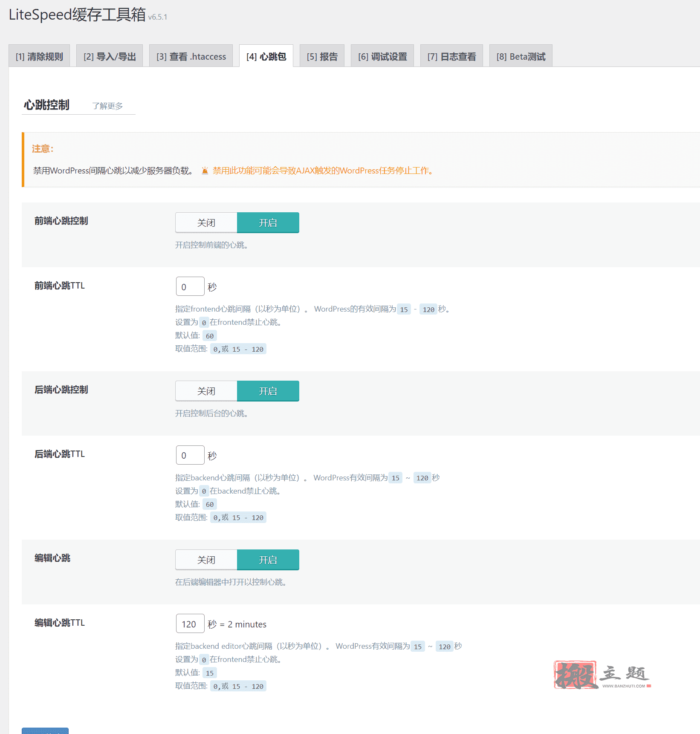The width and height of the screenshot is (700, 734).
Task: Focus the 后端心跳TTL seconds input
Action: click(190, 455)
